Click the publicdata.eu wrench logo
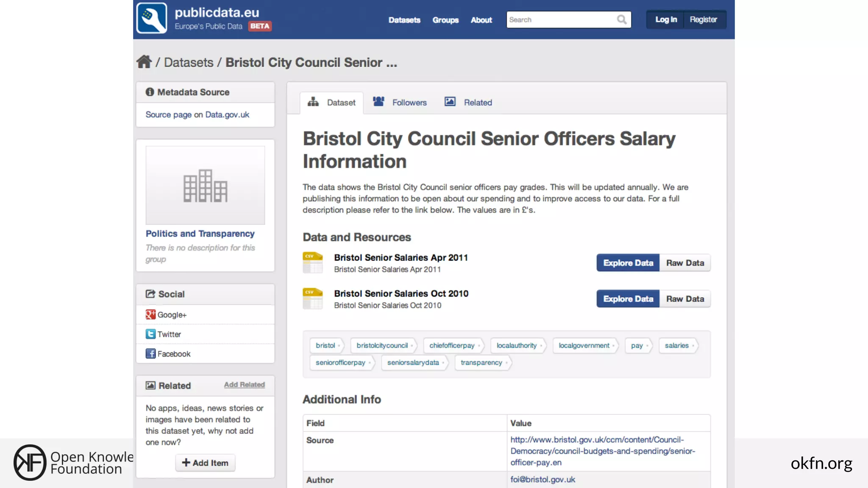Viewport: 868px width, 488px height. 152,18
